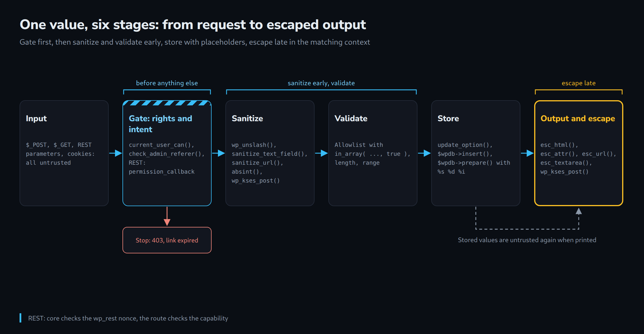Screen dimensions: 644x334
Task: Click the '%s %d %i' placeholders text
Action: point(451,172)
